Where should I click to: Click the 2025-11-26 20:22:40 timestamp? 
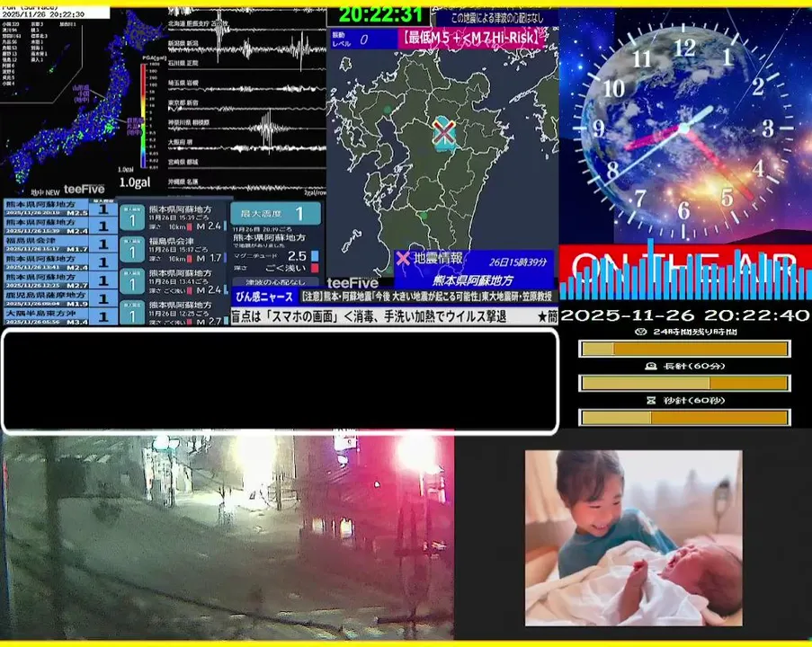coord(684,315)
